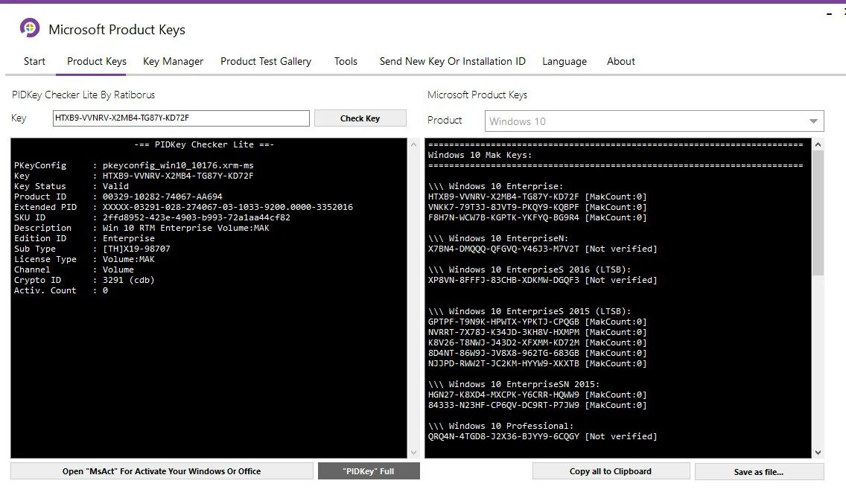Viewport: 846px width, 504px height.
Task: Select key NJJPD-RWW2T-JC2KM-HYYW9-XKXTB
Action: click(x=503, y=363)
